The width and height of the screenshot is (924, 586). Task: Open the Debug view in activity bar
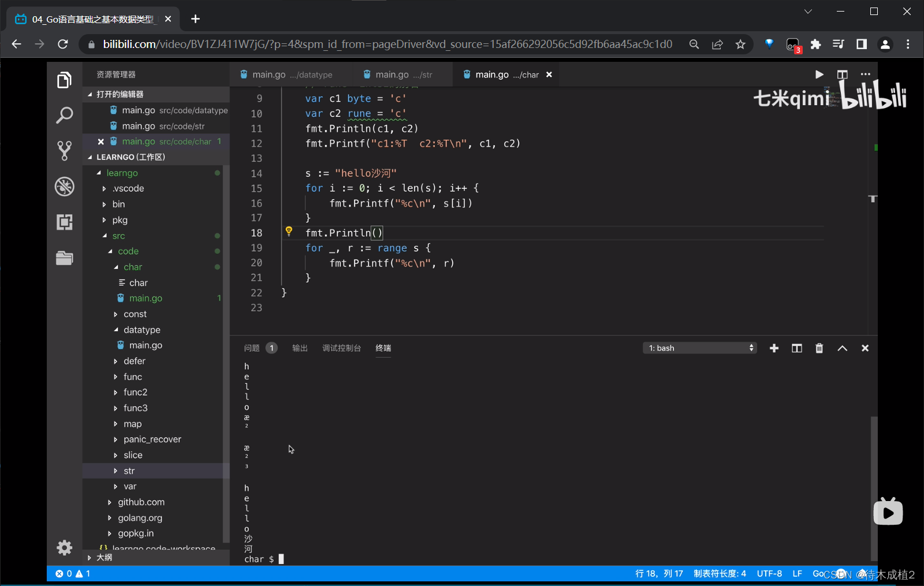[x=65, y=187]
